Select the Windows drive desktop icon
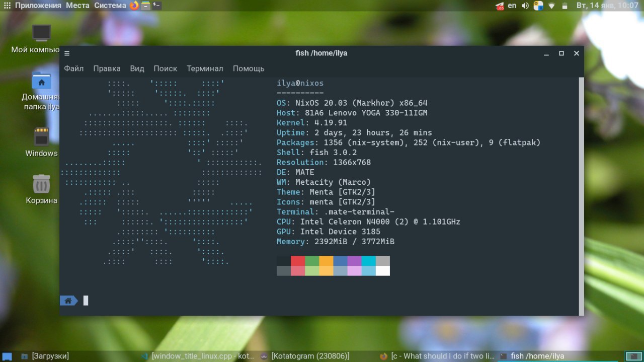 click(41, 142)
